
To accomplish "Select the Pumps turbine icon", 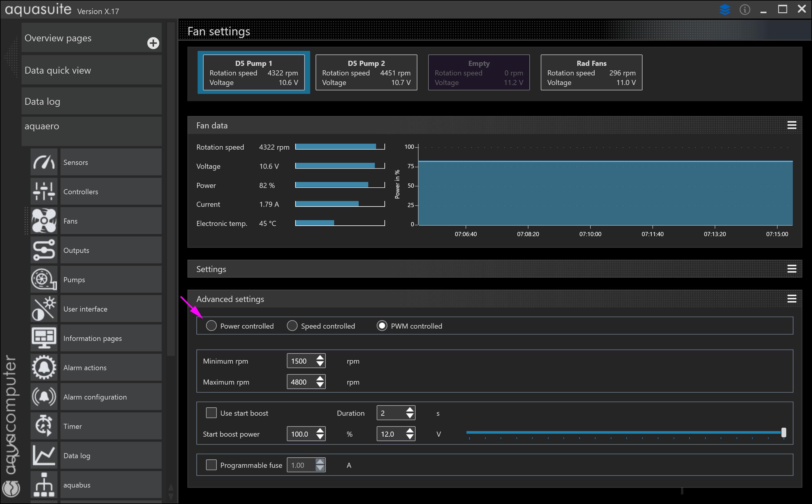I will tap(44, 279).
